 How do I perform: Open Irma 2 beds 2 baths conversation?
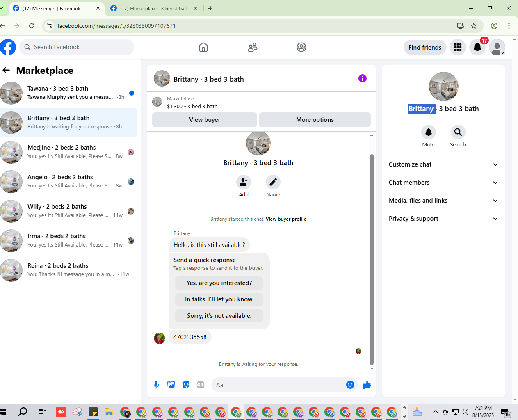[x=68, y=241]
